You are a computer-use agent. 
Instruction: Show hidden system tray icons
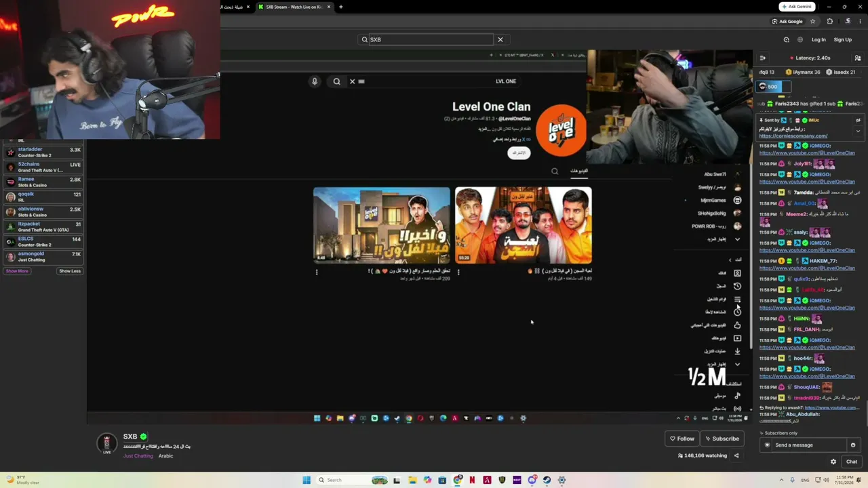tap(780, 480)
